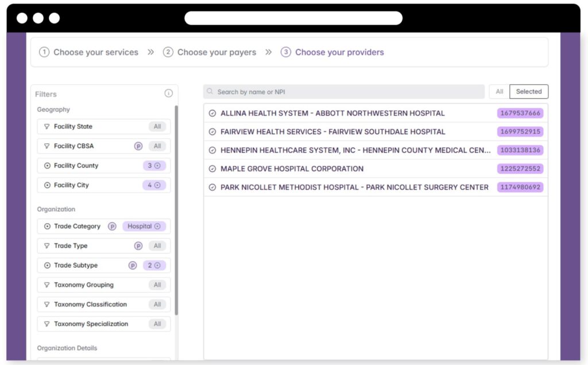The image size is (588, 365).
Task: Click the funnel icon beside Taxonomy Classification
Action: click(47, 304)
